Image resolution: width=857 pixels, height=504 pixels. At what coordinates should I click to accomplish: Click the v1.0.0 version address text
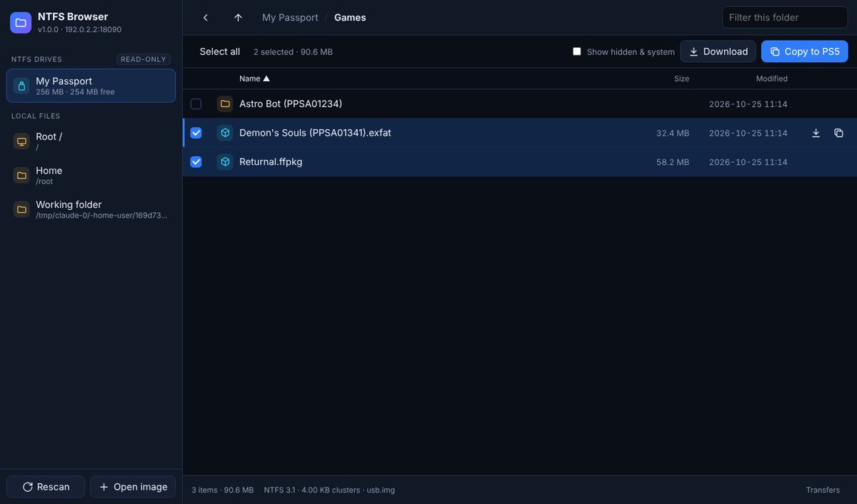coord(79,29)
